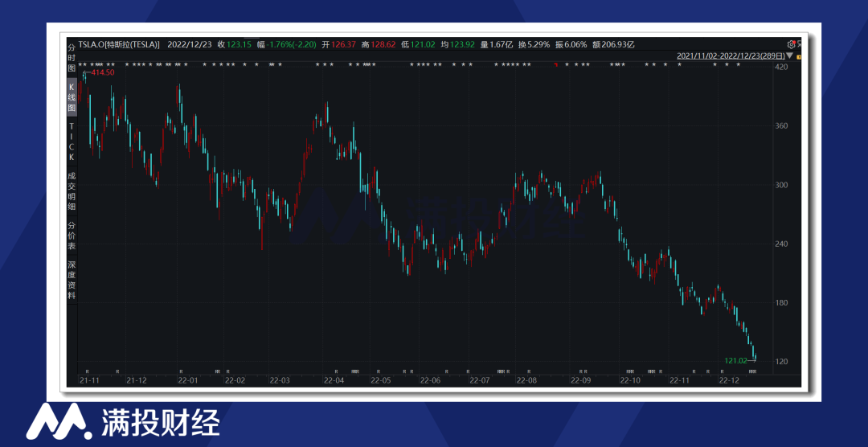Click the last star marker near 22-12
The width and height of the screenshot is (868, 447).
pos(739,64)
